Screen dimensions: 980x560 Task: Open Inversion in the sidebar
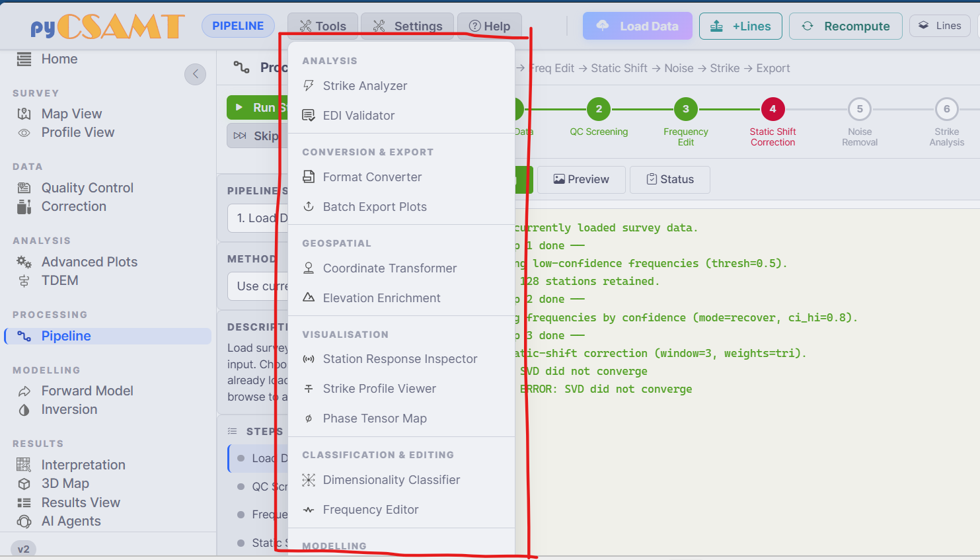pyautogui.click(x=69, y=409)
